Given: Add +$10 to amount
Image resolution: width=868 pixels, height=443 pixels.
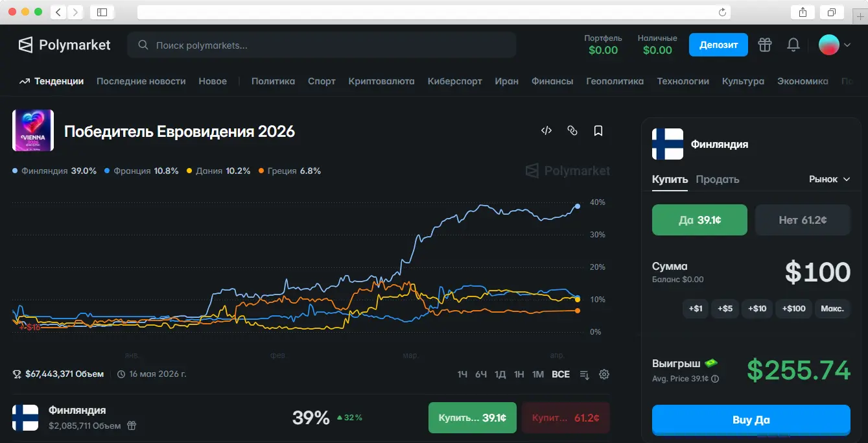Looking at the screenshot, I should click(x=757, y=309).
